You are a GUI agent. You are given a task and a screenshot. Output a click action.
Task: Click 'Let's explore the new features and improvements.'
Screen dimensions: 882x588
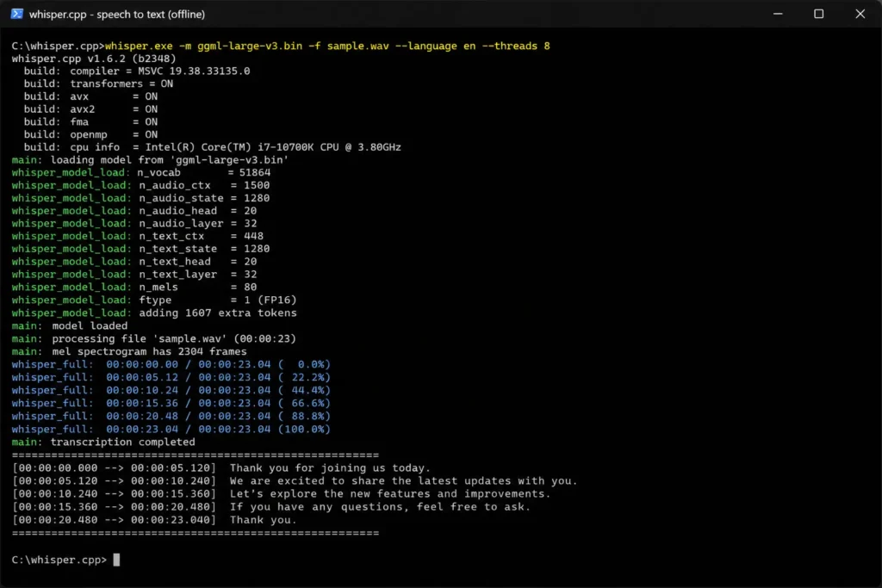coord(390,494)
